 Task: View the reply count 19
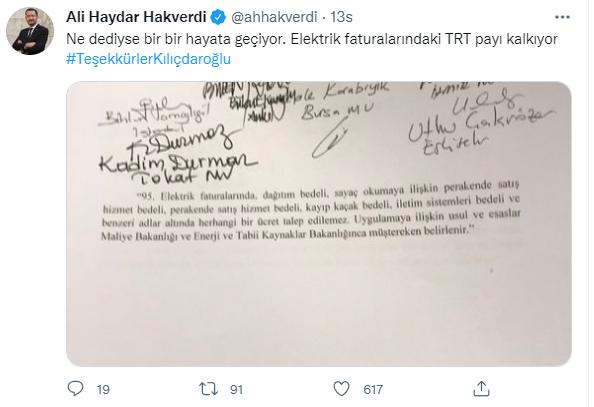point(103,390)
